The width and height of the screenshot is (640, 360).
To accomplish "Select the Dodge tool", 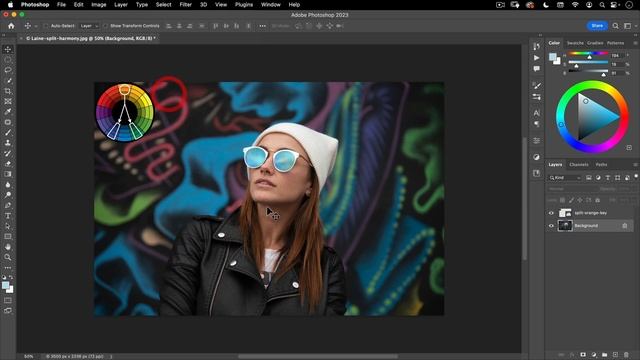I will click(8, 195).
